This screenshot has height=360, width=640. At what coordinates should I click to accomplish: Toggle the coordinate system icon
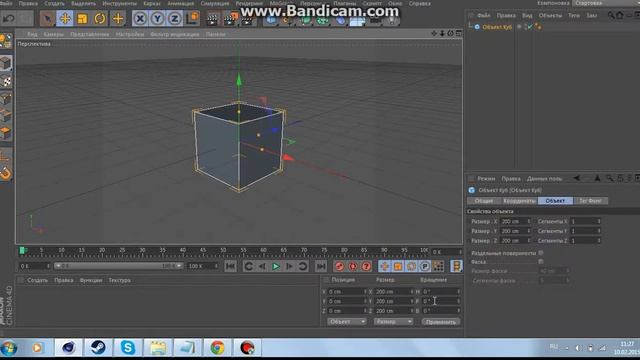pos(192,19)
